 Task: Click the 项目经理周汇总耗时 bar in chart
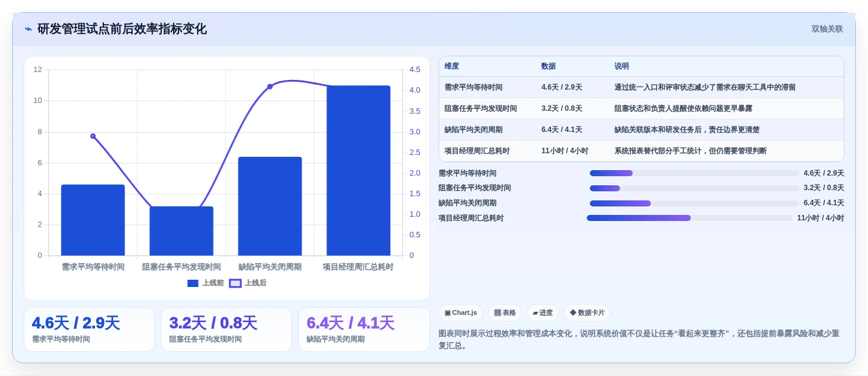tap(358, 170)
